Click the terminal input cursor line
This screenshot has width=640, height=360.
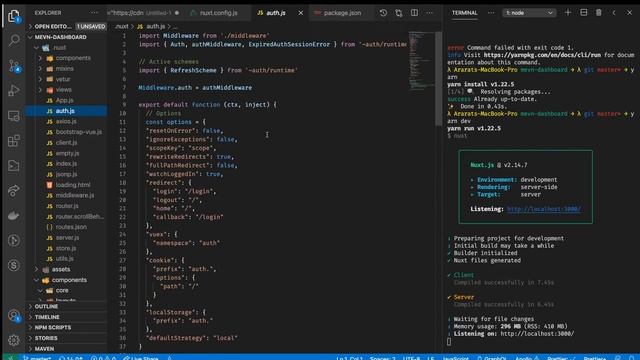[x=449, y=342]
